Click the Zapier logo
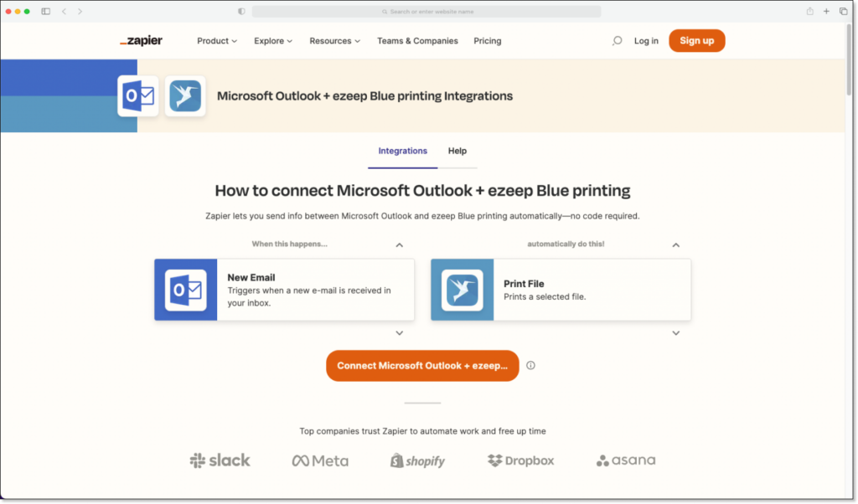The height and width of the screenshot is (504, 858). pyautogui.click(x=141, y=41)
